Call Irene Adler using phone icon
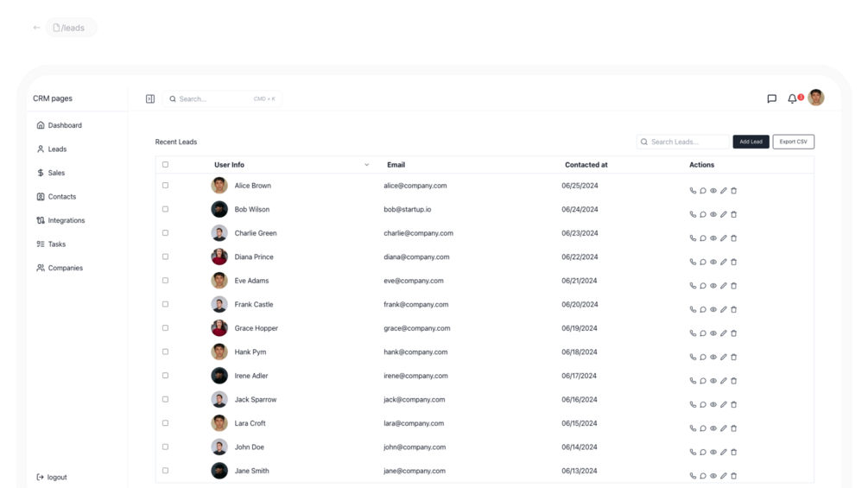The width and height of the screenshot is (868, 488). click(x=693, y=381)
